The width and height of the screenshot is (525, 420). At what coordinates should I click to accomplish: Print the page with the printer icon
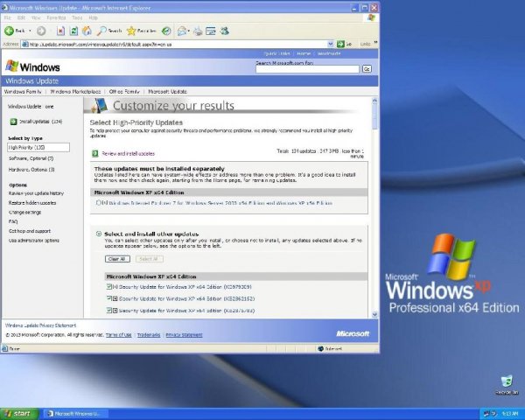pos(198,31)
